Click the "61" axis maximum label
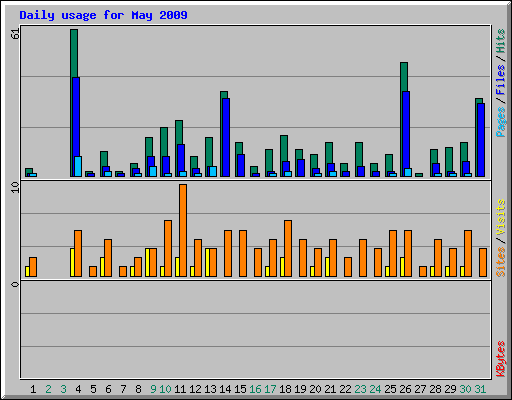512x400 pixels. tap(15, 34)
